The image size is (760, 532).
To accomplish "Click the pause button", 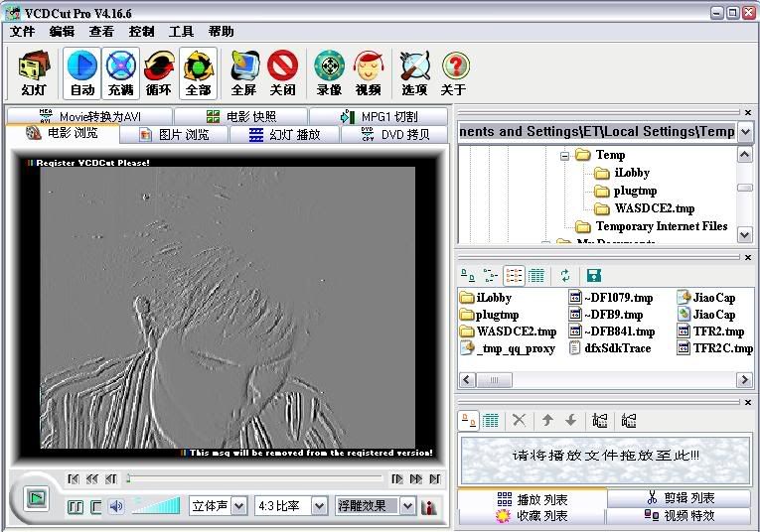I will [75, 507].
